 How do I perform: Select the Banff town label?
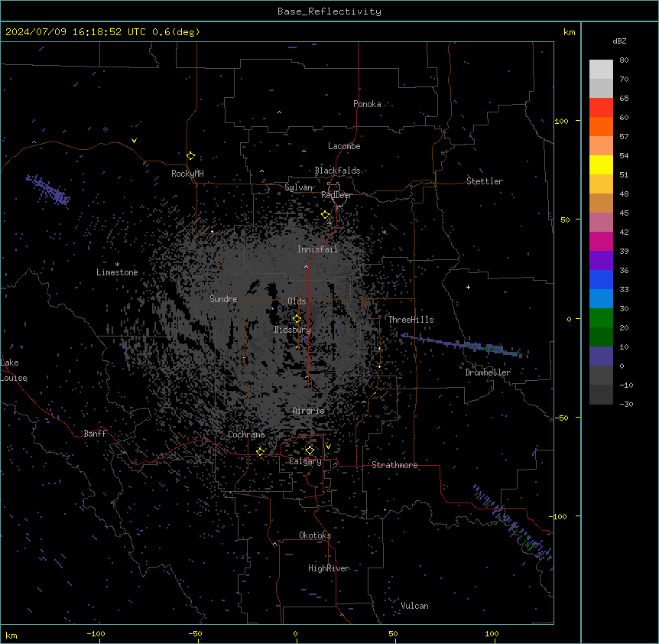(95, 434)
